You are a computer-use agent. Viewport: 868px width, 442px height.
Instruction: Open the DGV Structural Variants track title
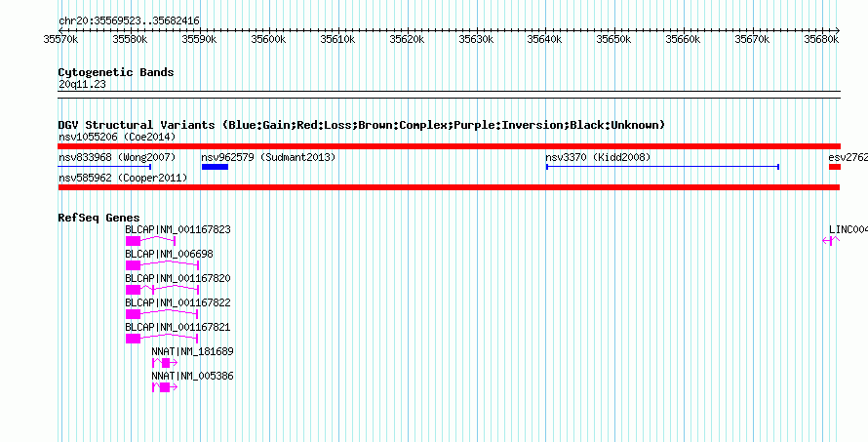point(362,125)
